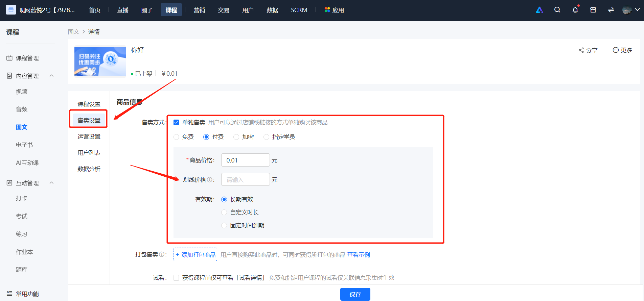This screenshot has width=644, height=301.
Task: Open the 更多 more options icon
Action: coord(616,50)
